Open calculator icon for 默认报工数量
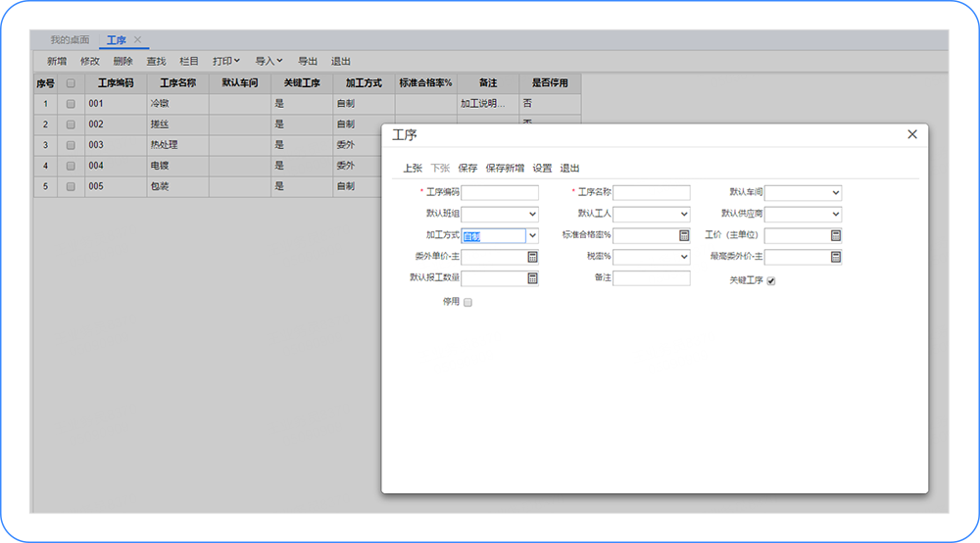980x543 pixels. point(532,278)
